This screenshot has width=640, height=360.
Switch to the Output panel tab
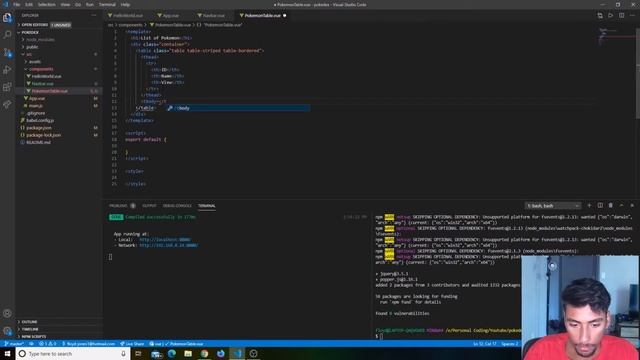click(x=149, y=206)
